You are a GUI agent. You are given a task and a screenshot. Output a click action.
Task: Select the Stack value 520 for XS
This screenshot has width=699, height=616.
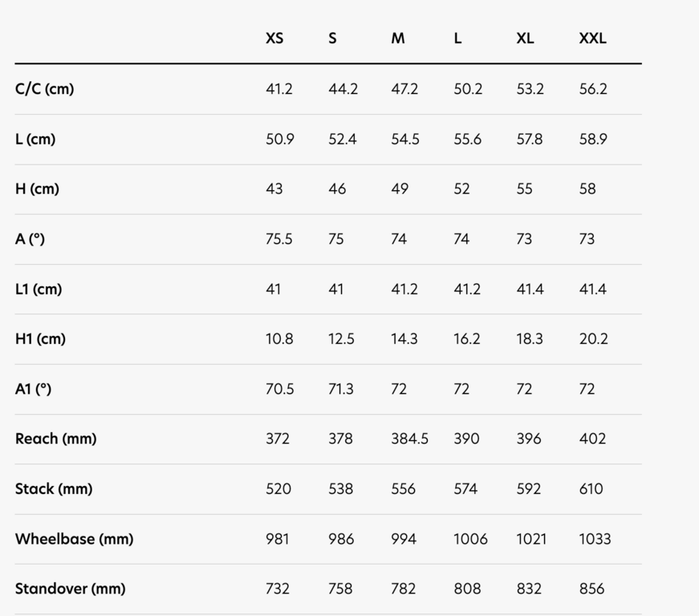[x=278, y=489]
